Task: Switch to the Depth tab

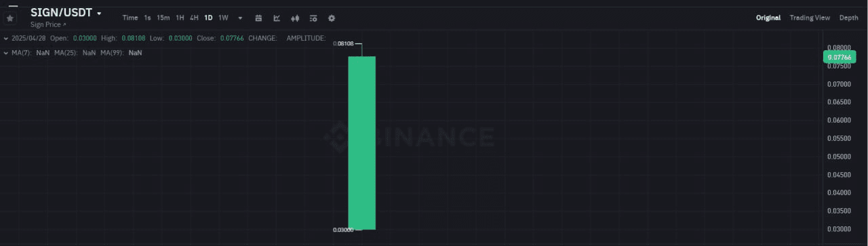Action: click(x=848, y=18)
